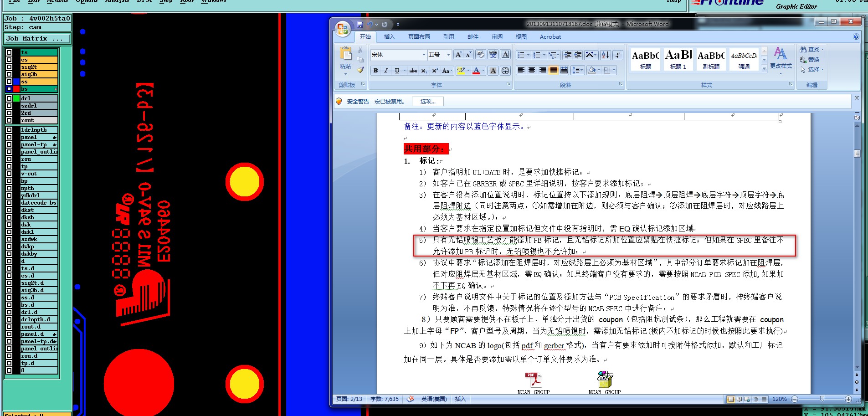The height and width of the screenshot is (416, 868).
Task: Toggle the sig2t layer checkbox
Action: pyautogui.click(x=9, y=67)
